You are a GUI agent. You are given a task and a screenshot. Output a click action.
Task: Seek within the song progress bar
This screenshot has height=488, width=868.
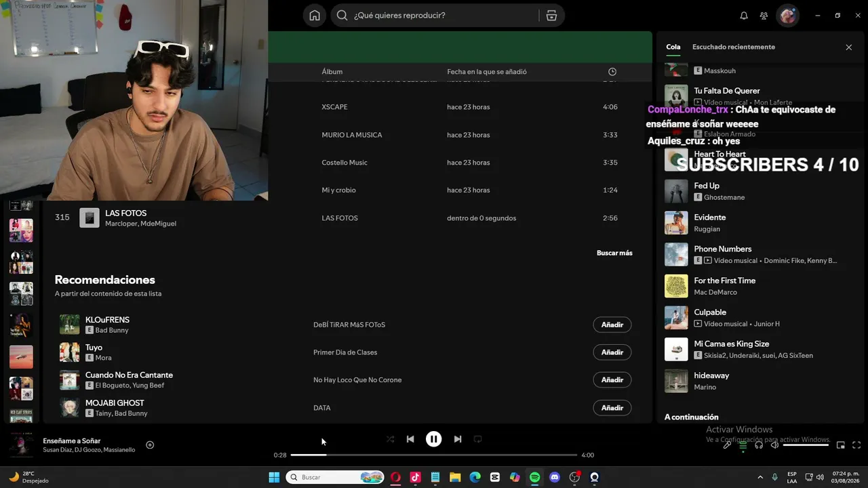tap(433, 455)
